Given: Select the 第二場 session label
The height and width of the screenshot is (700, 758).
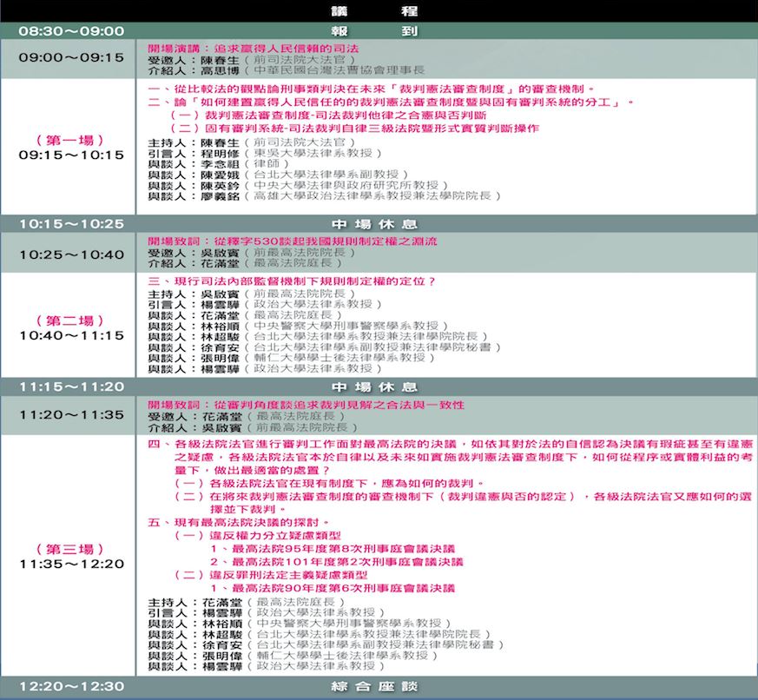Looking at the screenshot, I should tap(72, 320).
